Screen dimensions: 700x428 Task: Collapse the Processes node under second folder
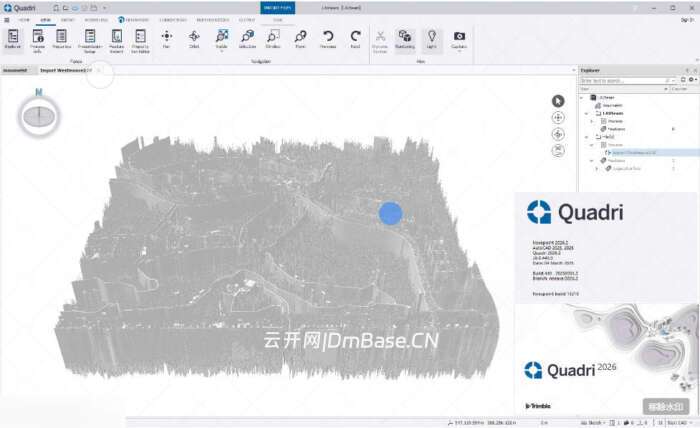[592, 145]
